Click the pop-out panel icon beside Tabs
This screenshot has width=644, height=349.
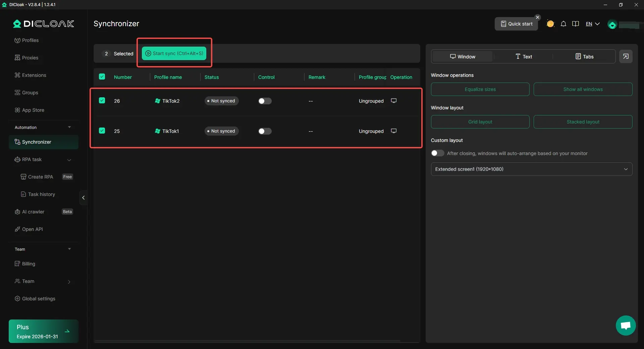tap(626, 56)
